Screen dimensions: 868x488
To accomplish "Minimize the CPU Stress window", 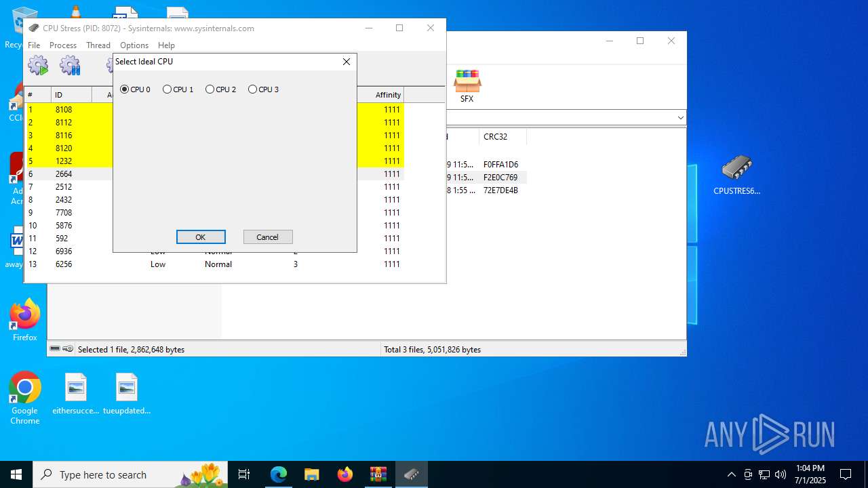I will click(369, 28).
